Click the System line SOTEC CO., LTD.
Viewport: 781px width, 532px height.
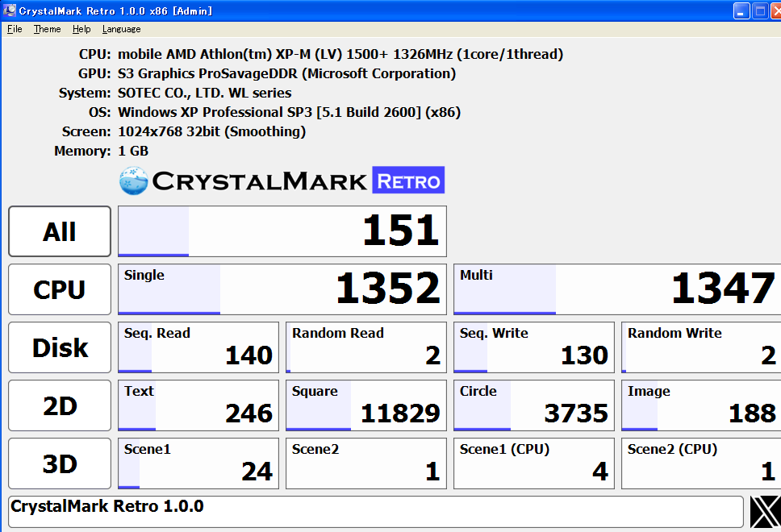(x=205, y=93)
